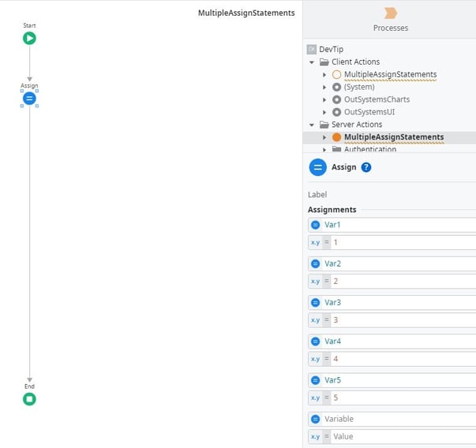This screenshot has height=448, width=476.
Task: Click the Assign help question mark icon
Action: (x=366, y=167)
